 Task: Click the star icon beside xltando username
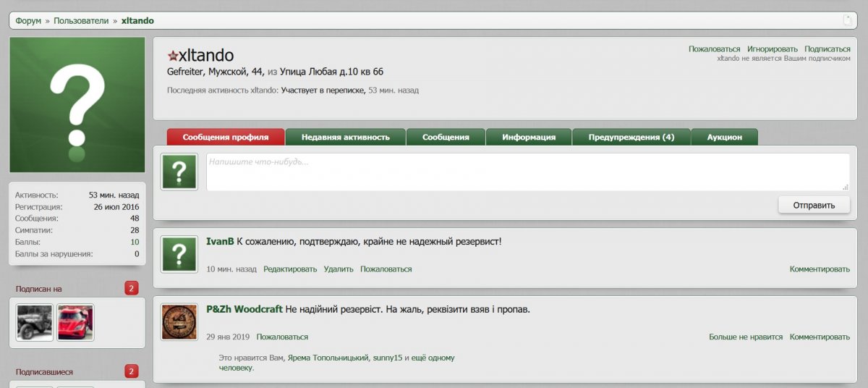(172, 56)
